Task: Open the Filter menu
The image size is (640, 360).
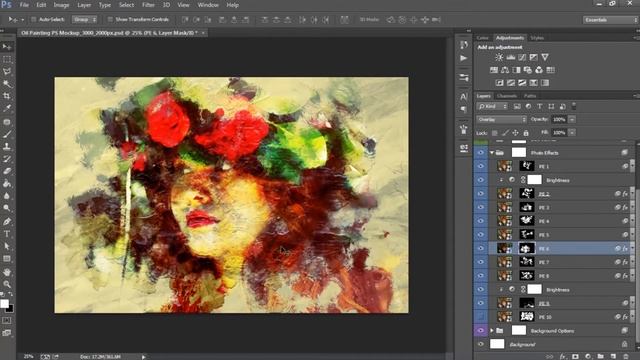Action: 148,5
